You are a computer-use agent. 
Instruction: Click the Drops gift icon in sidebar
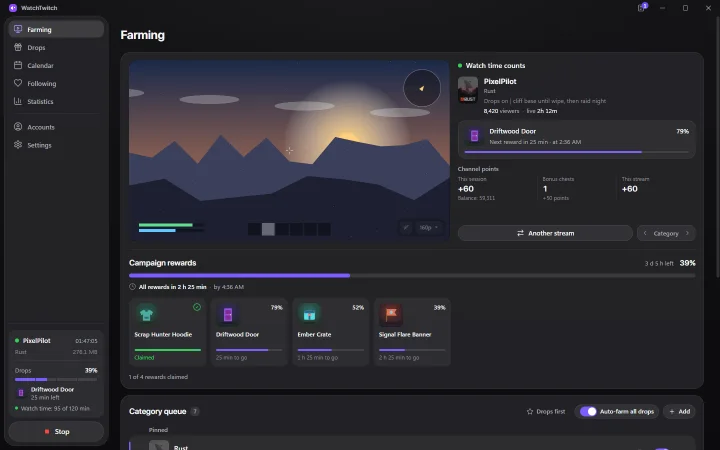18,47
